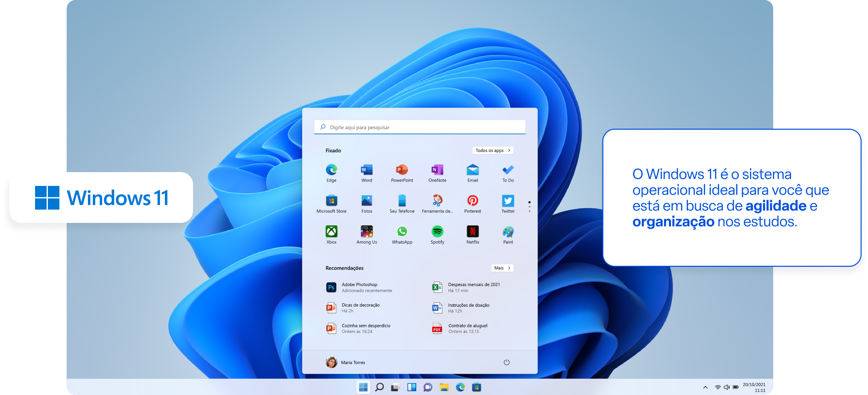Open the Email app

473,173
